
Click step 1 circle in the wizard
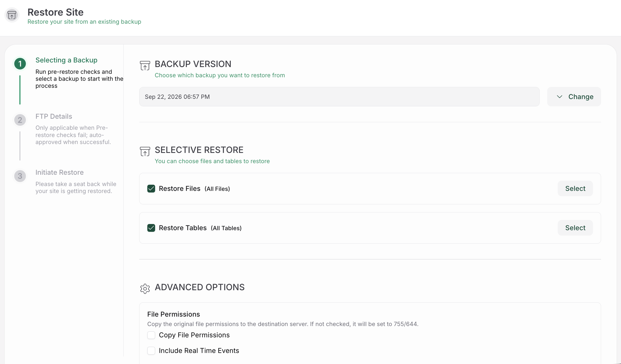pos(20,64)
